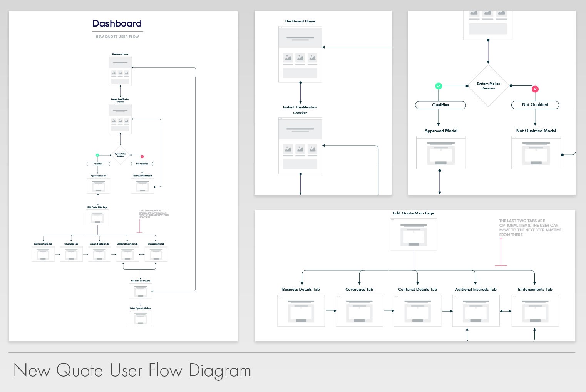Open the enlarged Coverages Tab wireframe
Viewport: 586px width, 392px height.
pos(359,311)
